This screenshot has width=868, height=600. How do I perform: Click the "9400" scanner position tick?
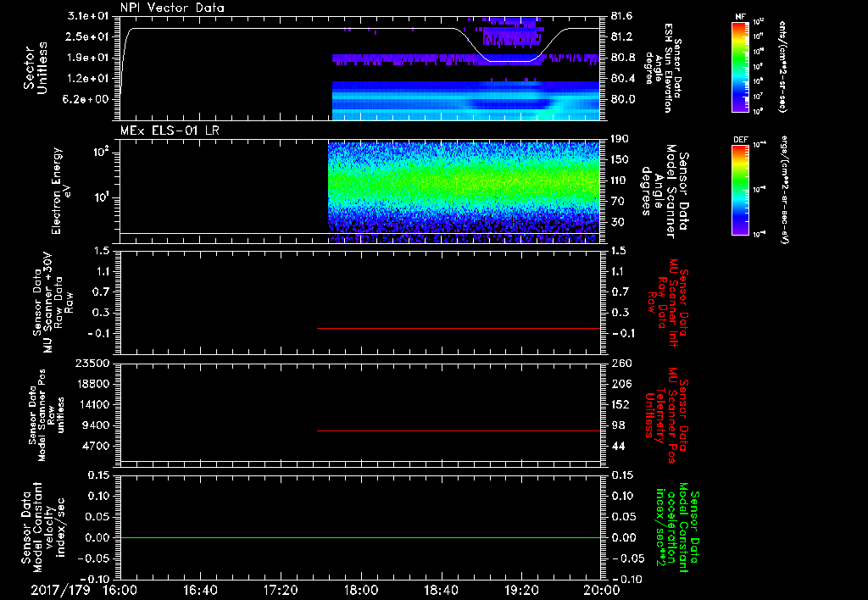[95, 425]
